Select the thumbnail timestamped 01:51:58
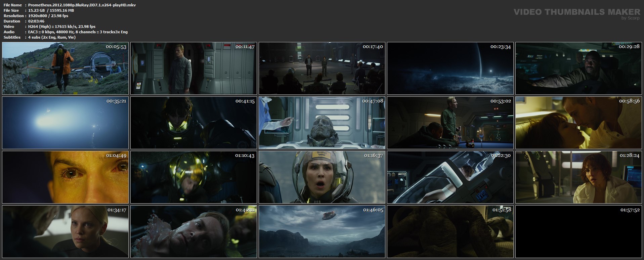The width and height of the screenshot is (644, 260). pyautogui.click(x=450, y=232)
